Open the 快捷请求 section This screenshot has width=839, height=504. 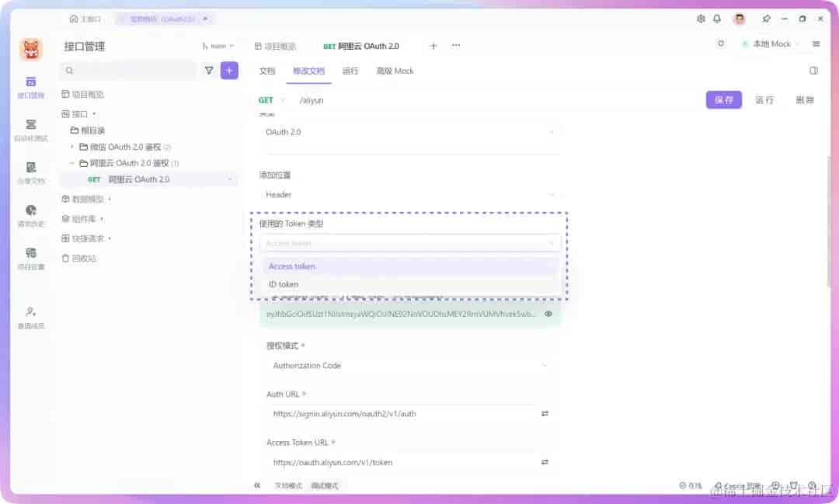(x=85, y=238)
